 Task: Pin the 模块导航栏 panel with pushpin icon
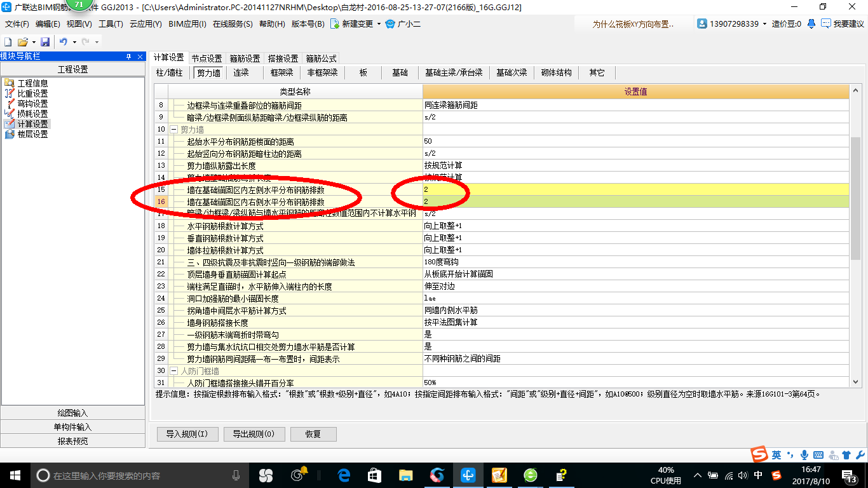pos(129,57)
